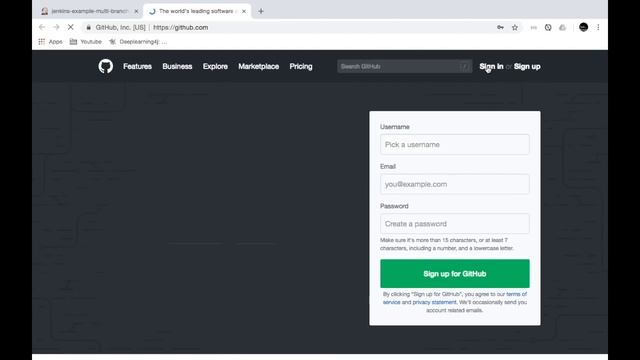
Task: Open the Pricing nav item
Action: click(x=301, y=67)
